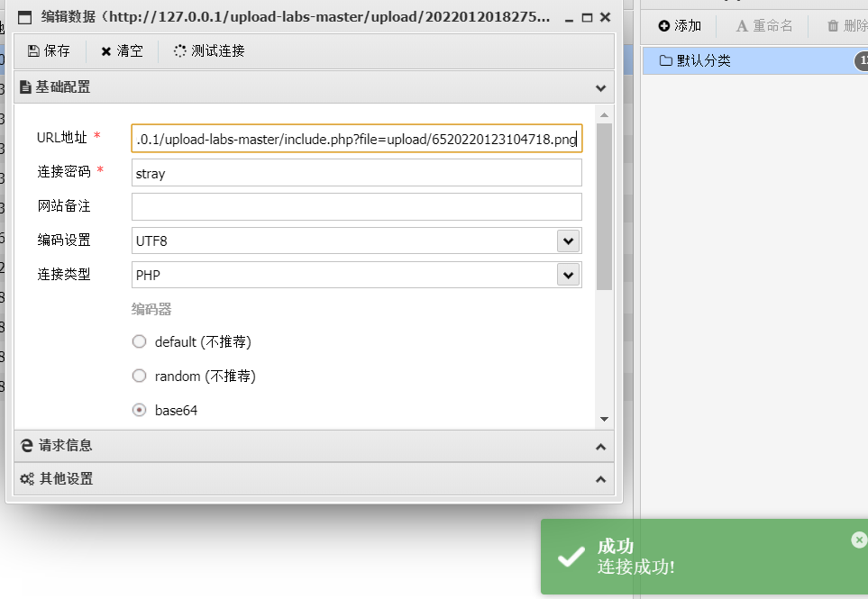Click the checkmark icon in success toast
868x599 pixels.
(x=571, y=557)
